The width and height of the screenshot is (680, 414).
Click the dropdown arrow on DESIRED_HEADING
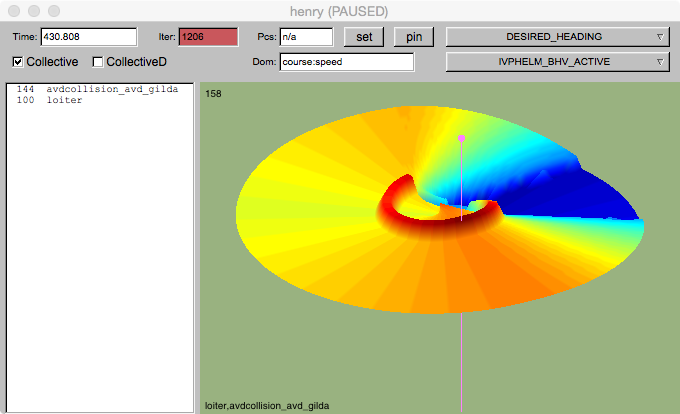[659, 37]
